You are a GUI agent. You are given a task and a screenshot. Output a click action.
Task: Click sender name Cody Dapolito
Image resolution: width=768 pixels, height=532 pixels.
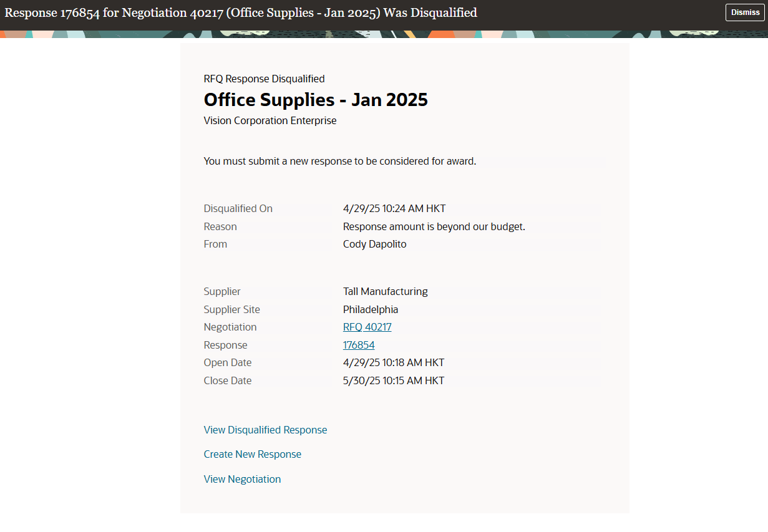[374, 244]
